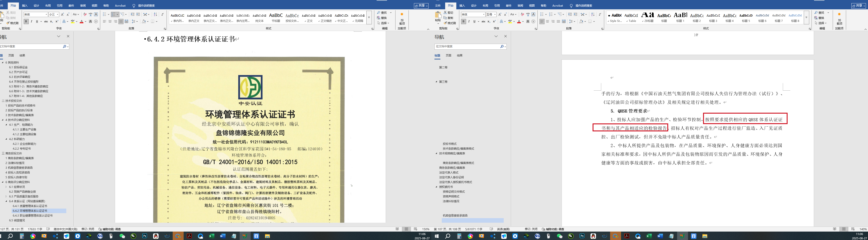Toggle strikethrough in the right Word window
The height and width of the screenshot is (240, 868).
click(483, 22)
